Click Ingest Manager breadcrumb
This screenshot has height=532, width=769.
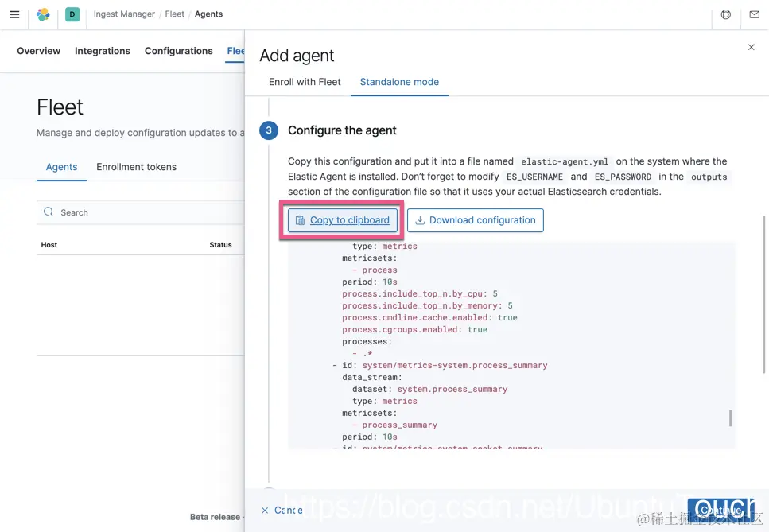click(x=124, y=14)
